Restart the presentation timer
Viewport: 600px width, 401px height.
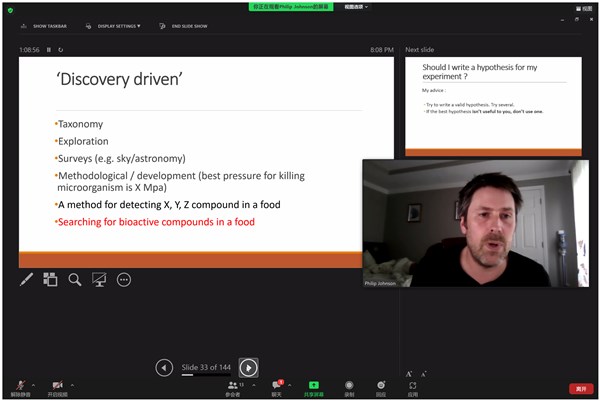[61, 49]
